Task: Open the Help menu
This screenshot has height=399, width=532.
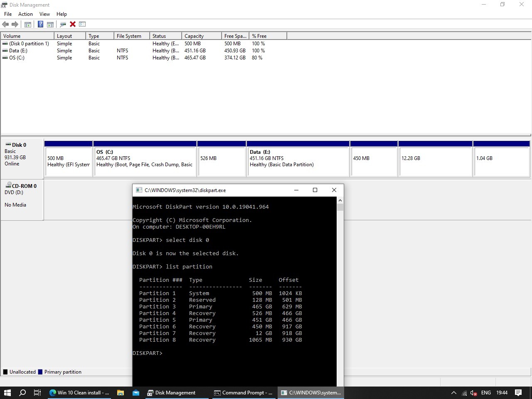Action: (62, 14)
